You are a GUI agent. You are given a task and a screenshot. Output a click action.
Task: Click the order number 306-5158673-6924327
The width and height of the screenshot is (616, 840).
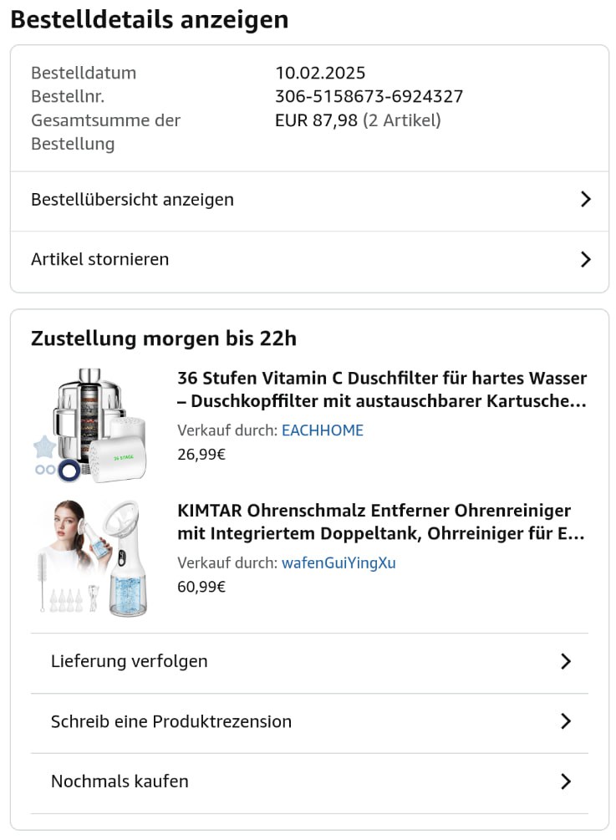(x=369, y=96)
